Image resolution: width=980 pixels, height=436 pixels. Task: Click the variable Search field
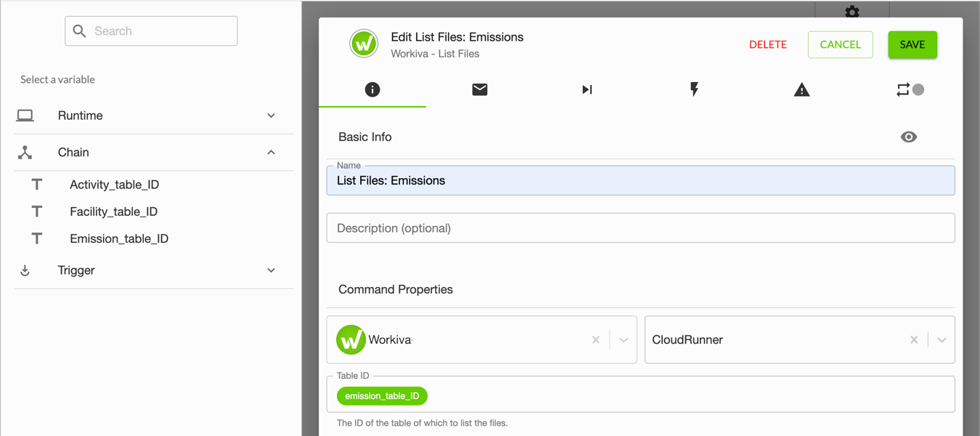(x=151, y=31)
